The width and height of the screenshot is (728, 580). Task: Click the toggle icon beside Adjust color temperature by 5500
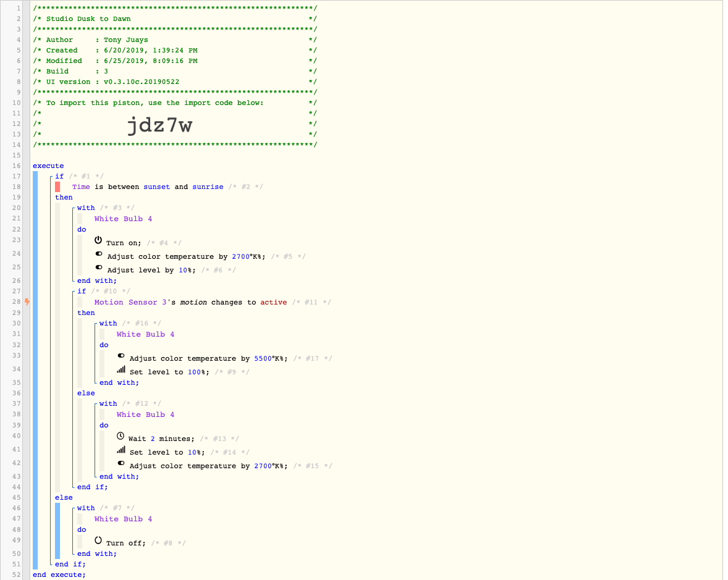coord(121,356)
